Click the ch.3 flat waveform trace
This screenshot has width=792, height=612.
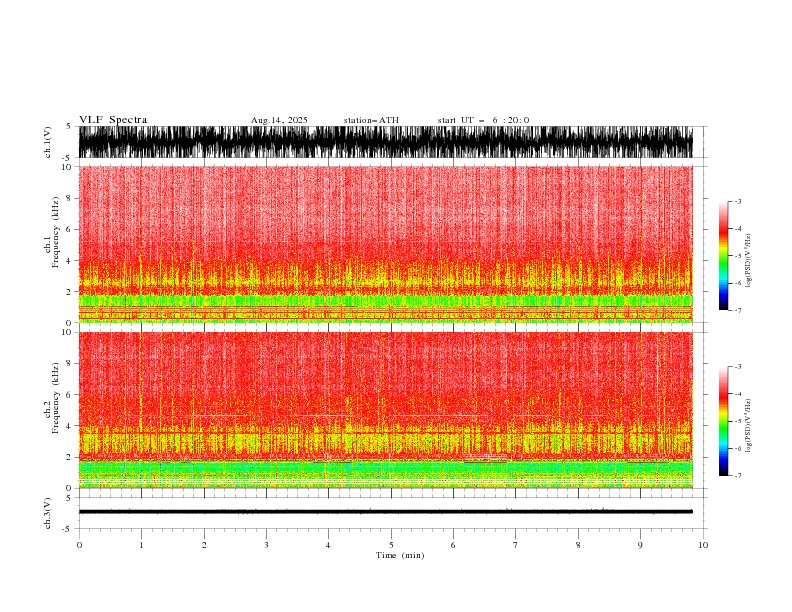385,512
